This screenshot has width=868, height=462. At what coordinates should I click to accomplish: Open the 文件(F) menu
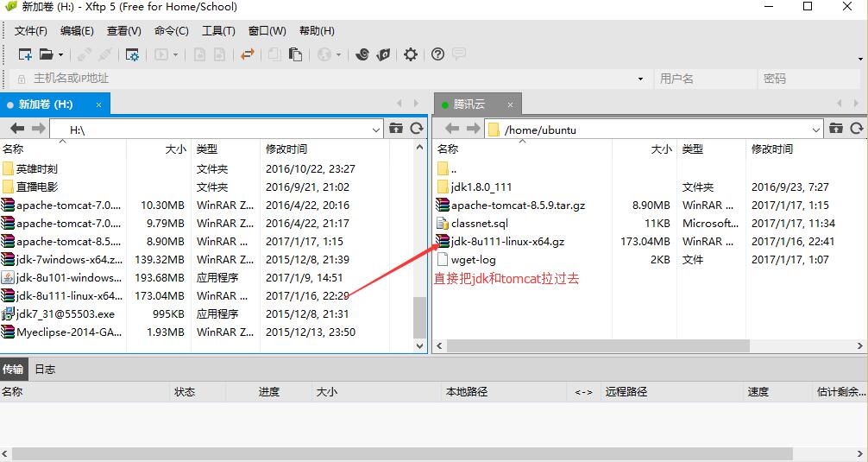click(30, 31)
